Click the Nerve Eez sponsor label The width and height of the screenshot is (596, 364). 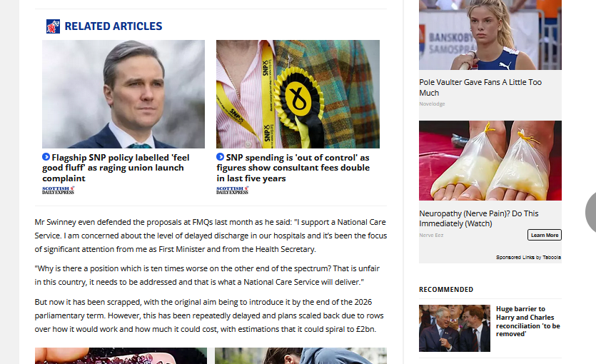pos(431,236)
